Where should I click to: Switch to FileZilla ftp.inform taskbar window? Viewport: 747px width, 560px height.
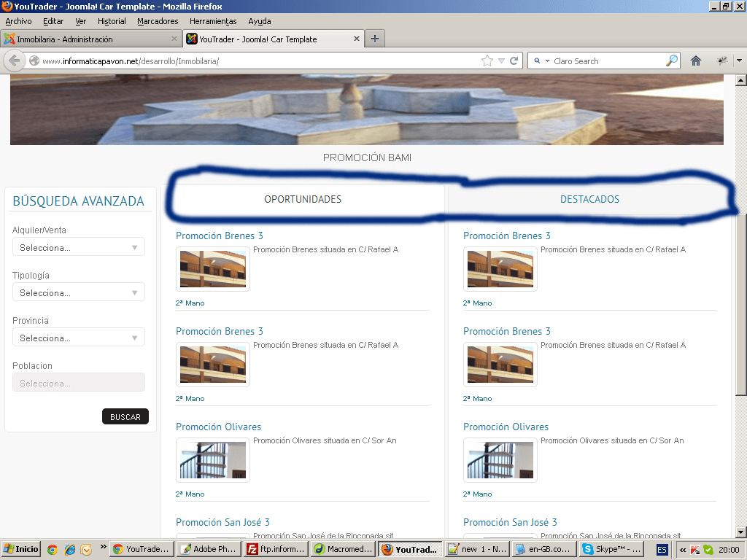(276, 549)
